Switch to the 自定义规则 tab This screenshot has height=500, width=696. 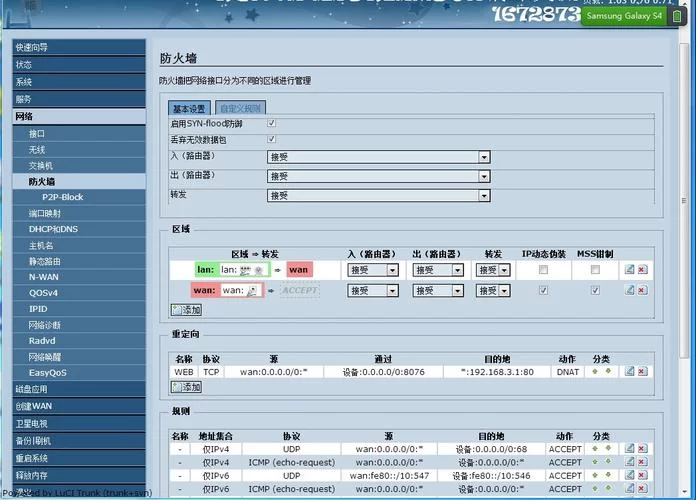(240, 108)
